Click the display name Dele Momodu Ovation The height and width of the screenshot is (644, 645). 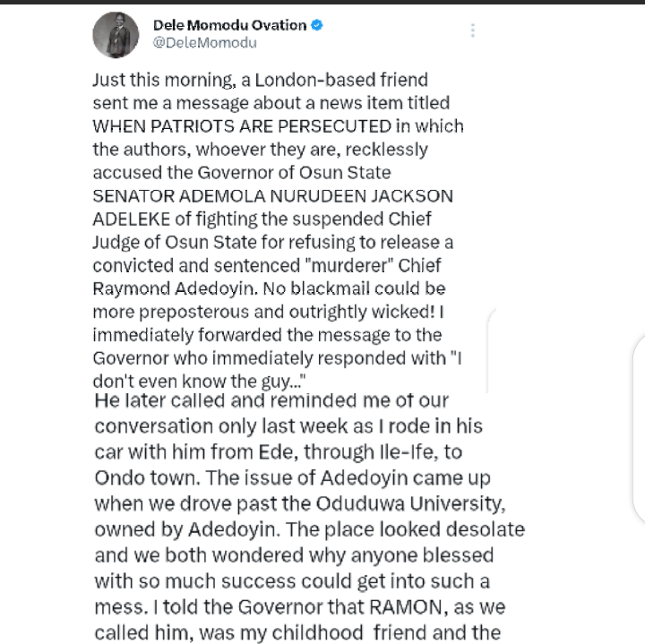(229, 25)
